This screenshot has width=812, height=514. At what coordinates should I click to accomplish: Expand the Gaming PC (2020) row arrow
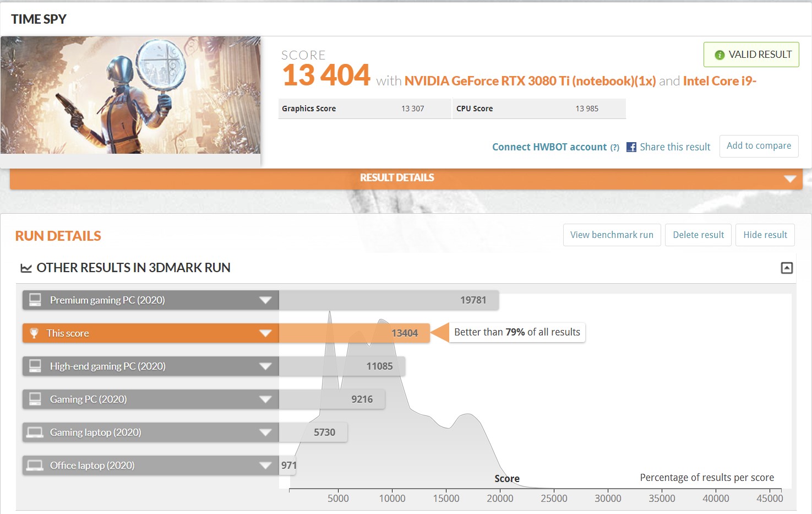click(x=265, y=399)
